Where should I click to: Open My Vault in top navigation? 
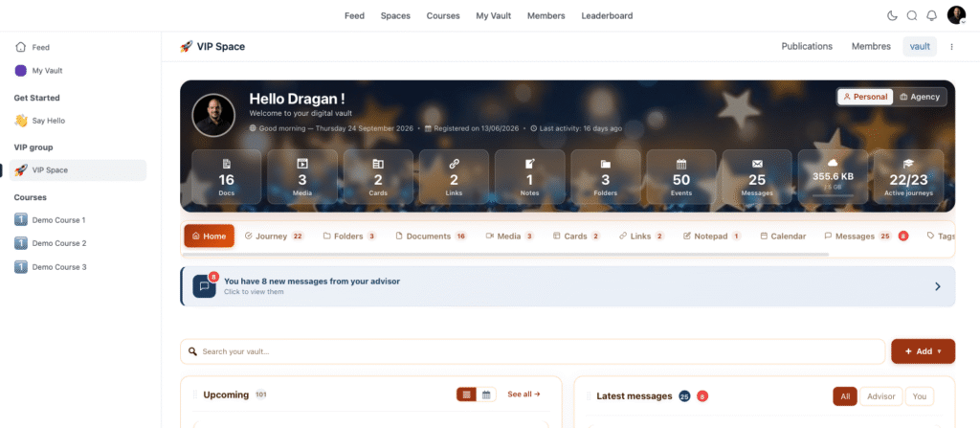click(494, 15)
